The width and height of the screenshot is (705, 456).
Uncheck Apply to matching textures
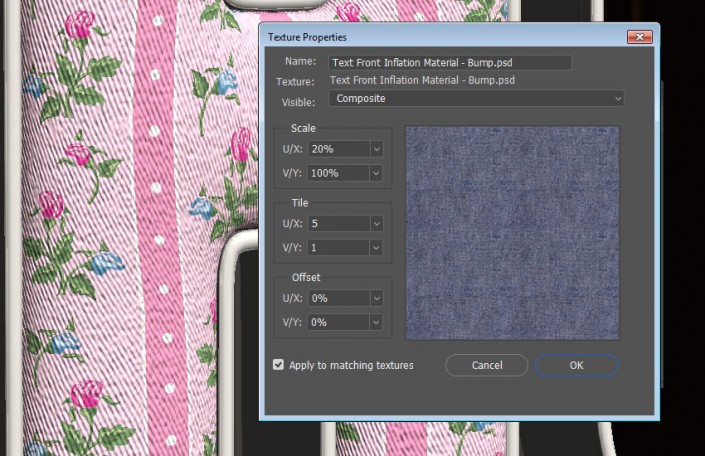tap(278, 365)
